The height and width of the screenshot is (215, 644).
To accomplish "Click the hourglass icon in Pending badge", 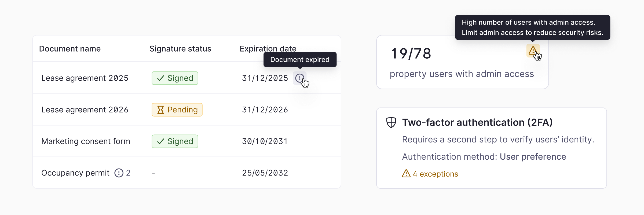I will pyautogui.click(x=160, y=110).
